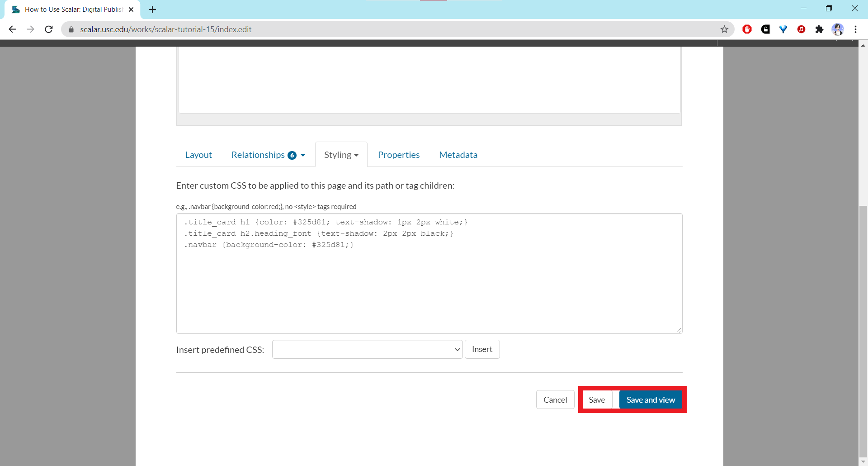Expand the Relationships dropdown tab
The height and width of the screenshot is (466, 868).
pos(268,155)
